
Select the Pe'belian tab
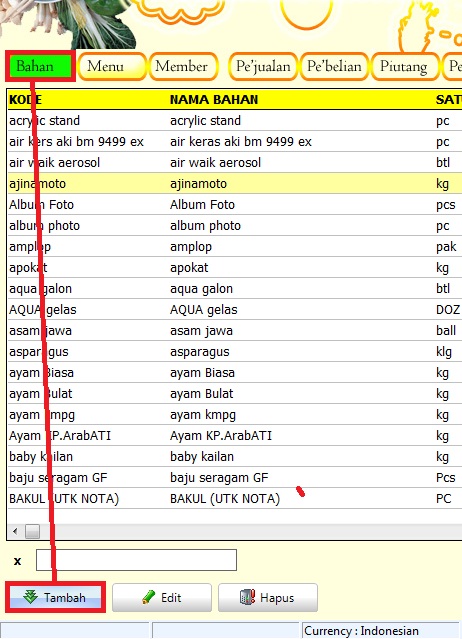334,66
